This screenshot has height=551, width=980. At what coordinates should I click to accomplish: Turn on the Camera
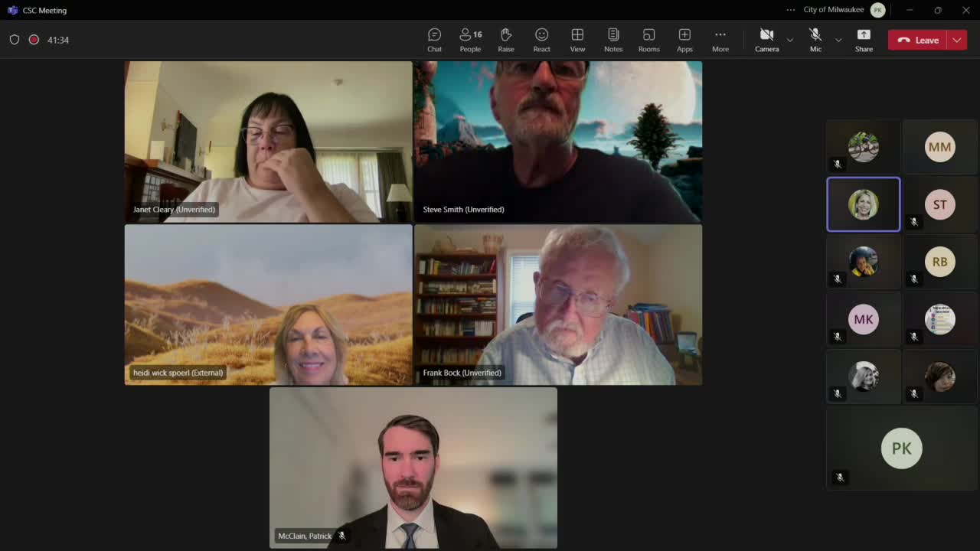[766, 40]
